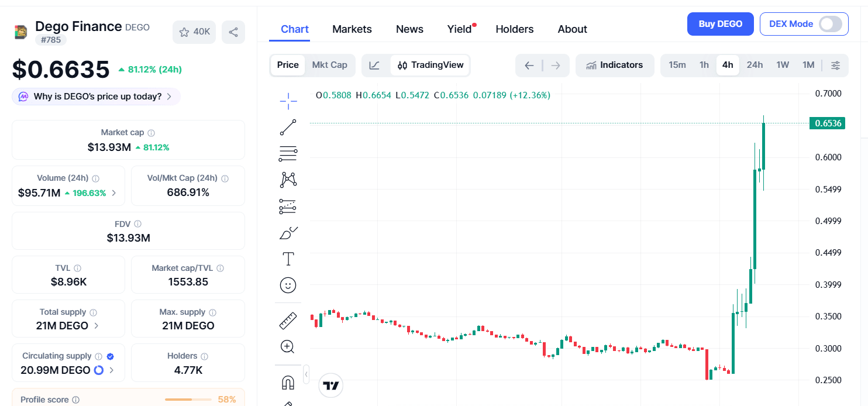Share Dego Finance via share icon
The height and width of the screenshot is (406, 868).
233,32
